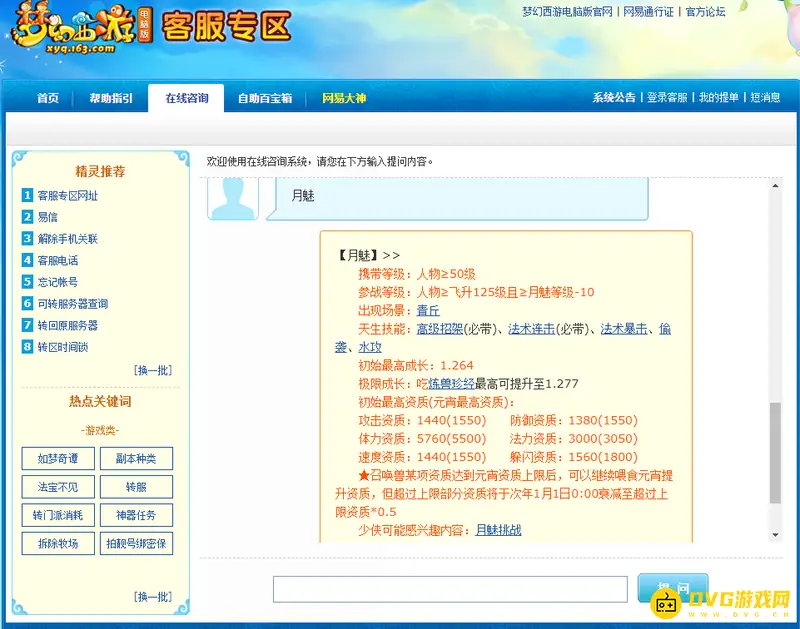
Task: Open the 炼兽珍经 link
Action: (451, 384)
